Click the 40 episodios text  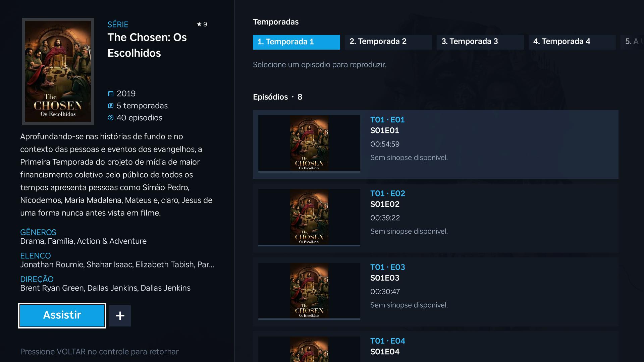tap(140, 118)
